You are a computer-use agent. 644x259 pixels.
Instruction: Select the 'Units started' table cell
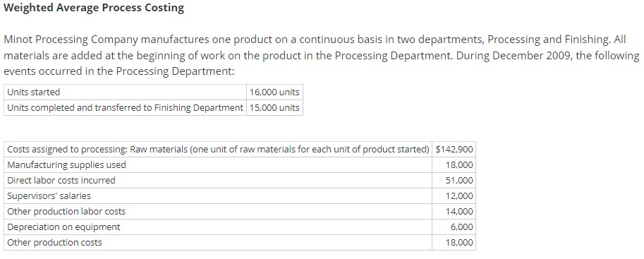[126, 92]
